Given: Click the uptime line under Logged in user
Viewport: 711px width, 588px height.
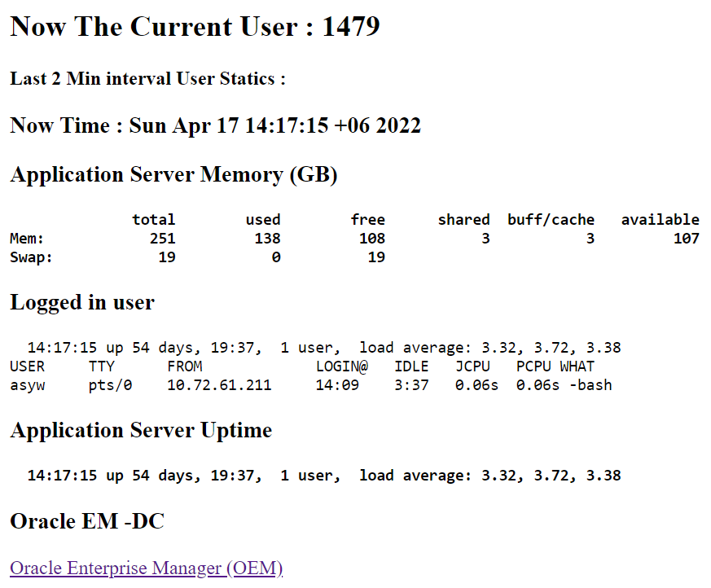Looking at the screenshot, I should click(324, 348).
